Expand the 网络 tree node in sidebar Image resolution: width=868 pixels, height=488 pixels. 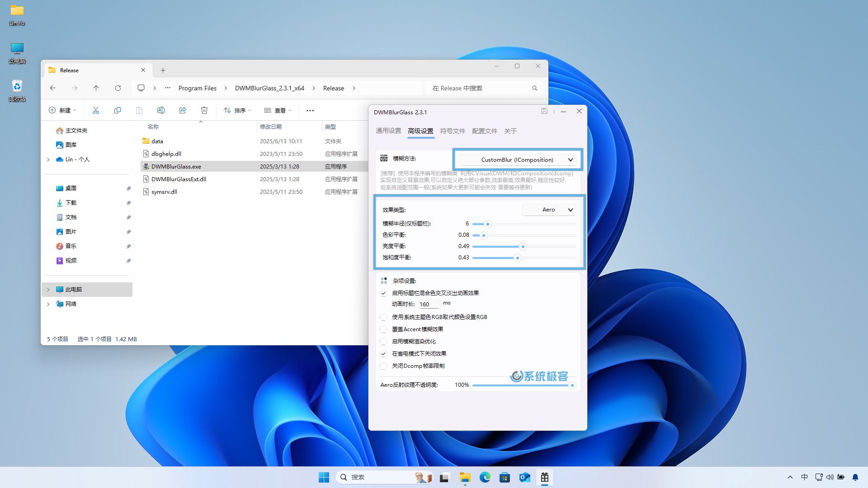pyautogui.click(x=48, y=304)
